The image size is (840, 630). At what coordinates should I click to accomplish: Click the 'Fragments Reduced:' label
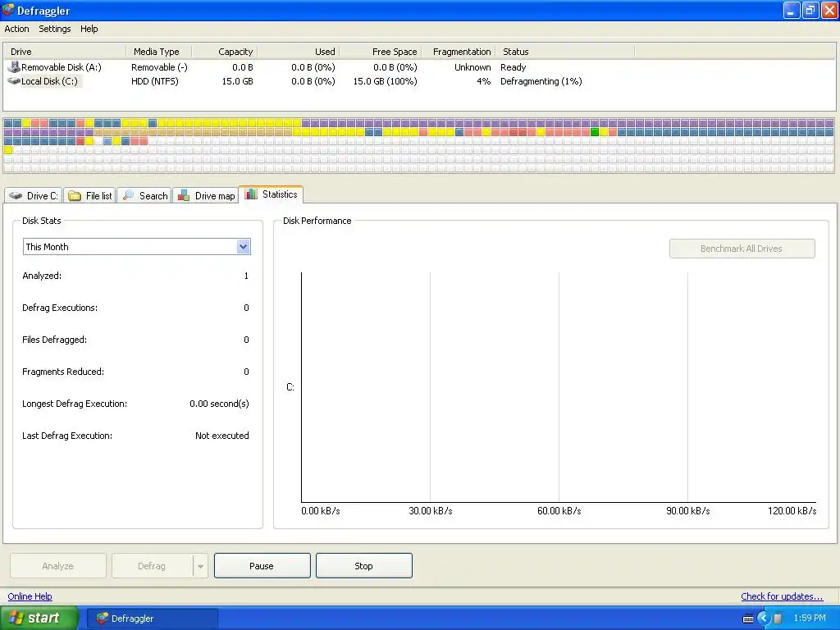[63, 372]
